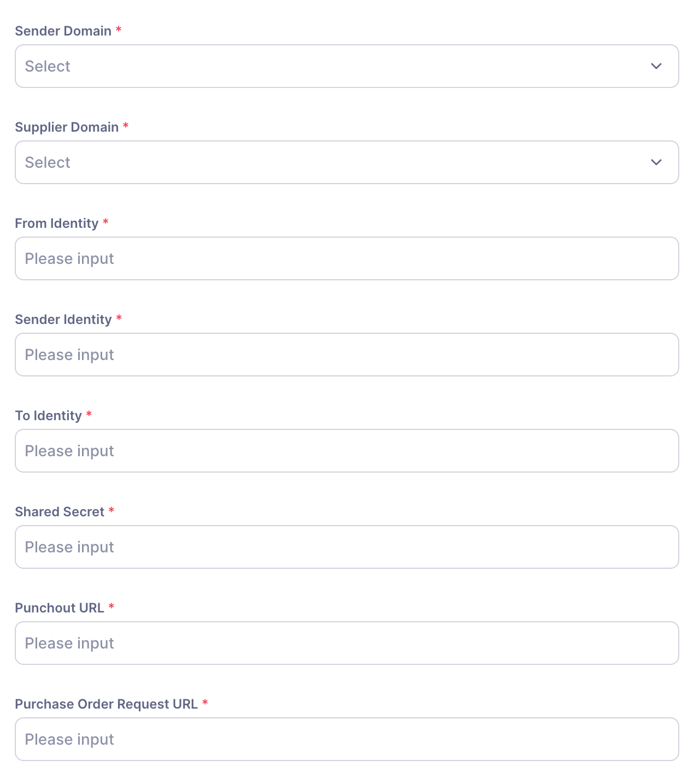Click the To Identity field label
Screen dimensions: 694x784
tap(48, 416)
